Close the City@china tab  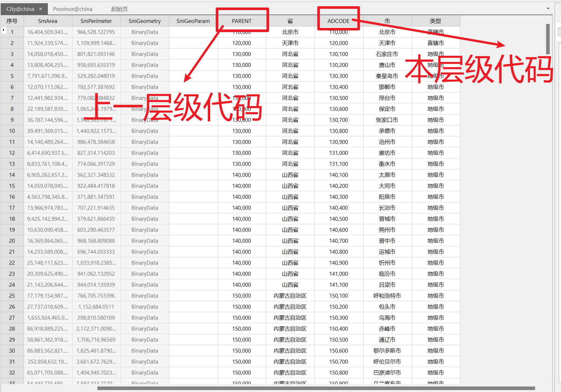40,9
